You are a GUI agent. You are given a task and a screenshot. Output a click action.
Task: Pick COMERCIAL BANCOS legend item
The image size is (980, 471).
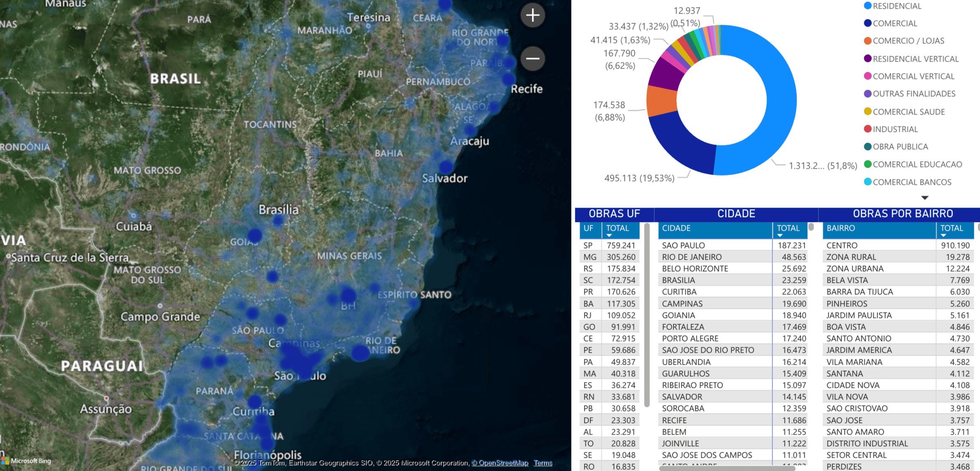coord(907,182)
